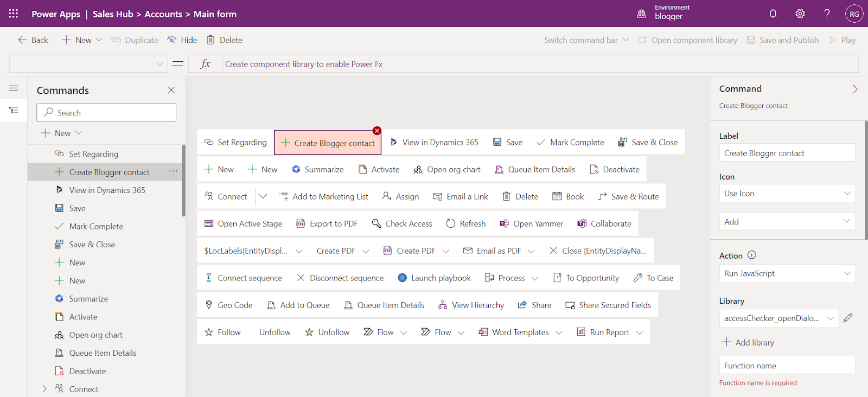Viewport: 868px width, 397px height.
Task: Remove Create Blogger contact via red X badge
Action: 377,131
